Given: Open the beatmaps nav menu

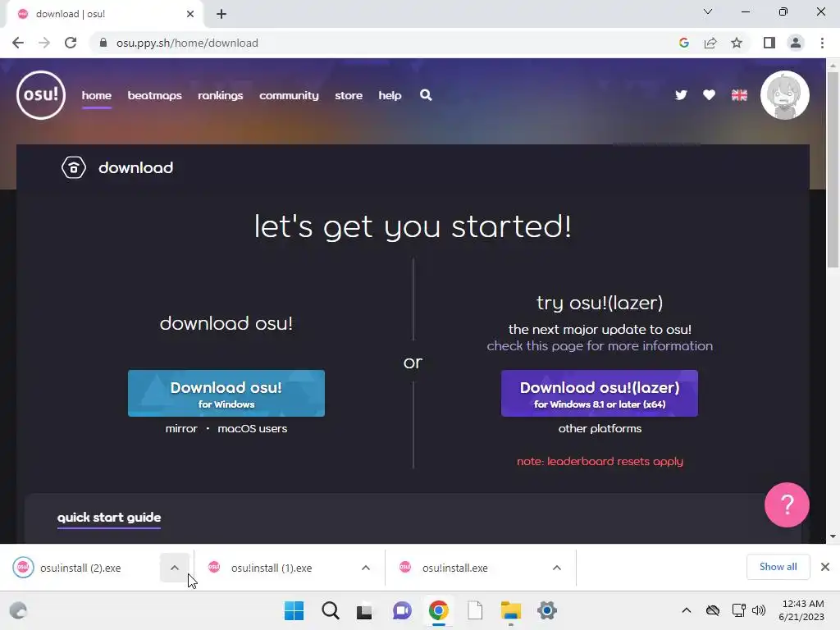Looking at the screenshot, I should (x=154, y=95).
